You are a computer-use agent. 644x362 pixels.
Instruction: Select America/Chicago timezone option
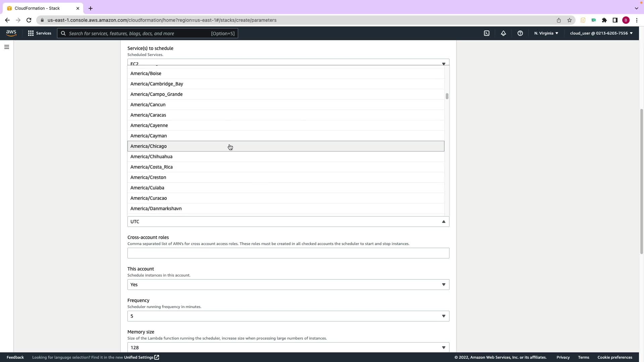(x=149, y=146)
